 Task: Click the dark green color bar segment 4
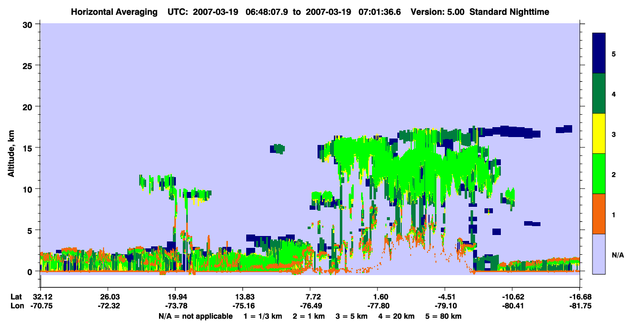[599, 94]
